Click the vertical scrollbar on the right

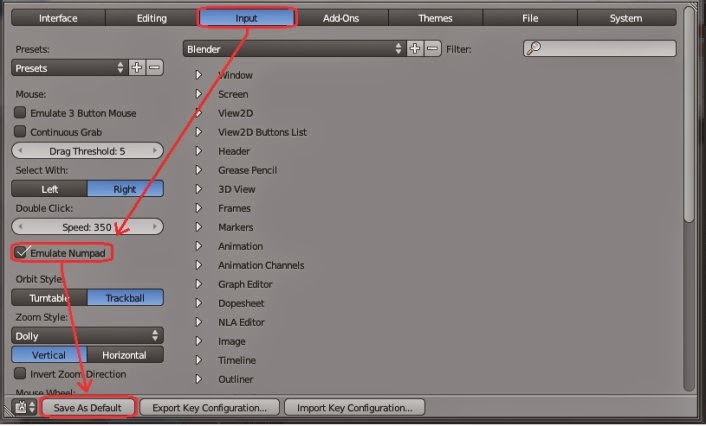[x=689, y=115]
